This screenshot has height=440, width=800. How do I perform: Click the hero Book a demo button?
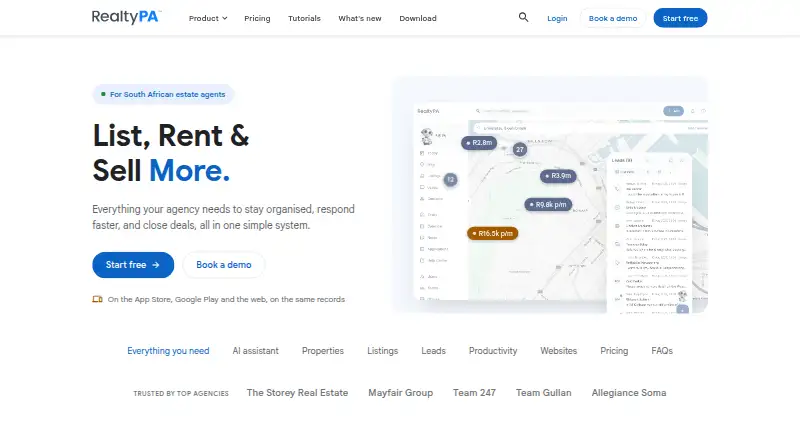[223, 265]
